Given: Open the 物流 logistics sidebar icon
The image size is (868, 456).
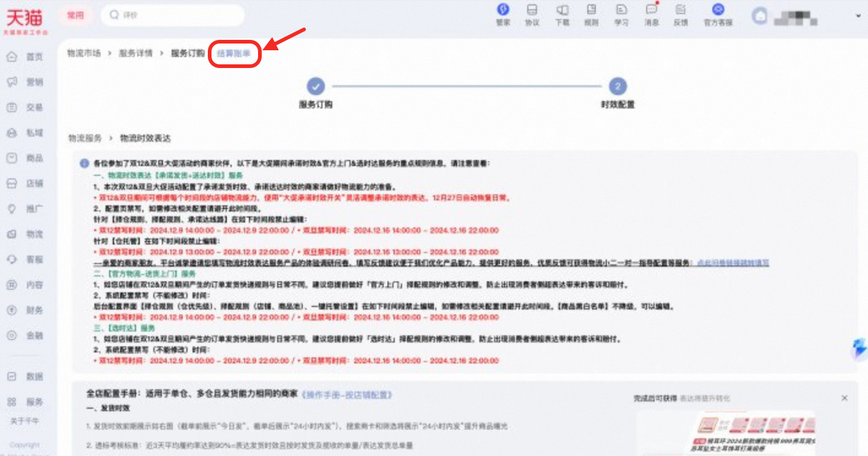Looking at the screenshot, I should (12, 234).
